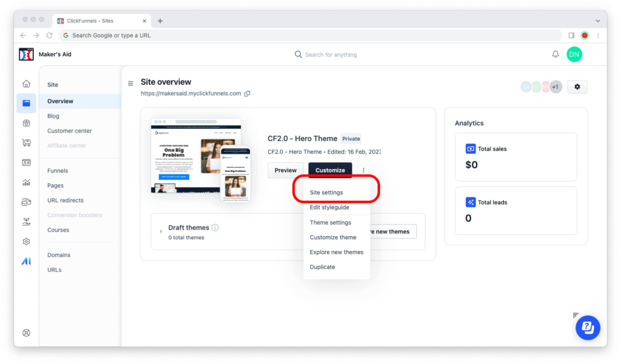Viewport: 621px width, 364px height.
Task: Choose Explore new themes menu entry
Action: tap(337, 252)
